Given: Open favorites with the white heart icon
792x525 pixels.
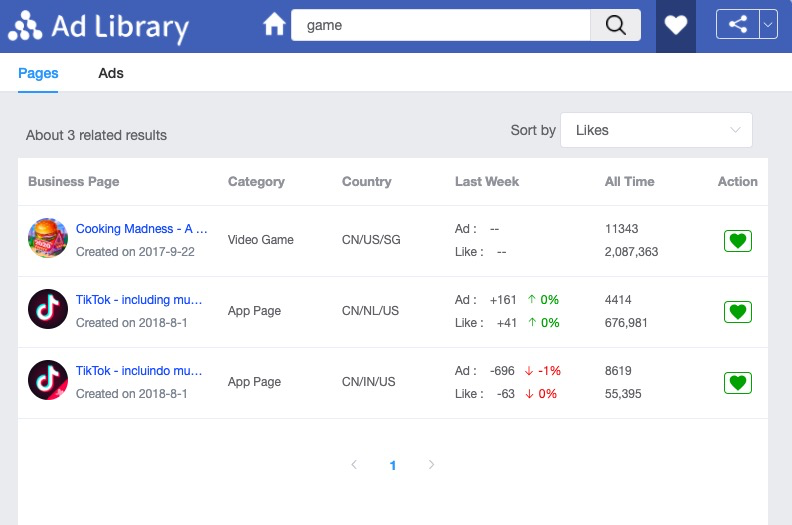Looking at the screenshot, I should click(x=676, y=25).
